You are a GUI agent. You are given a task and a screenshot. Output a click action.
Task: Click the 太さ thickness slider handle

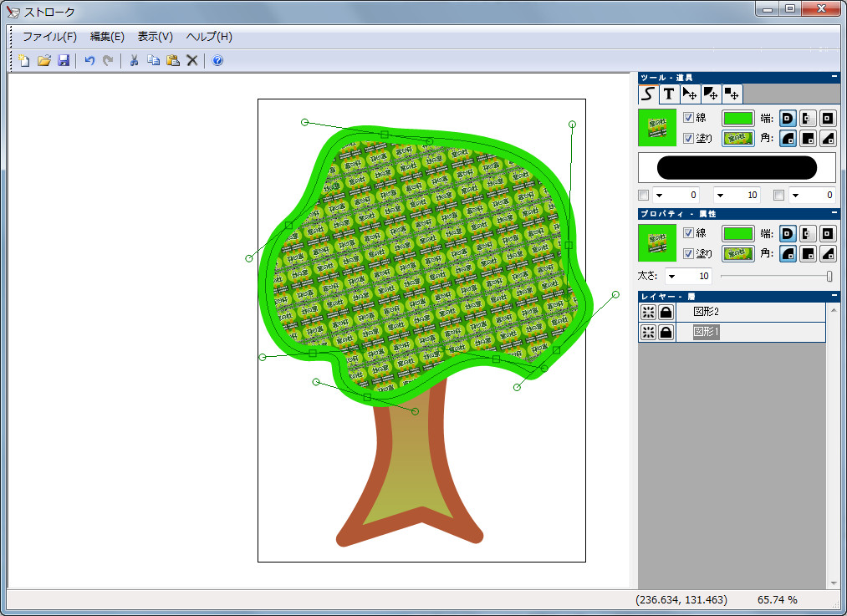pos(829,277)
